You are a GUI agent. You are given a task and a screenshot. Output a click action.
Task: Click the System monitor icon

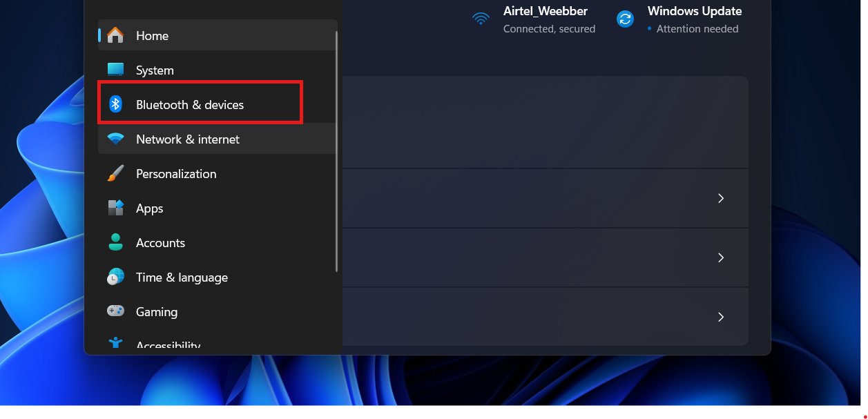coord(115,70)
